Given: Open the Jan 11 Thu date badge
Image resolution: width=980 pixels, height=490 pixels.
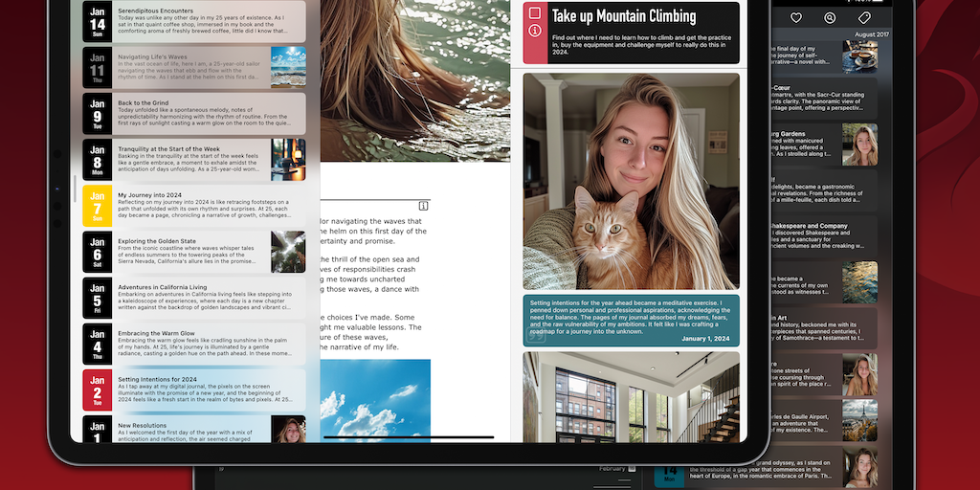Looking at the screenshot, I should click(97, 67).
